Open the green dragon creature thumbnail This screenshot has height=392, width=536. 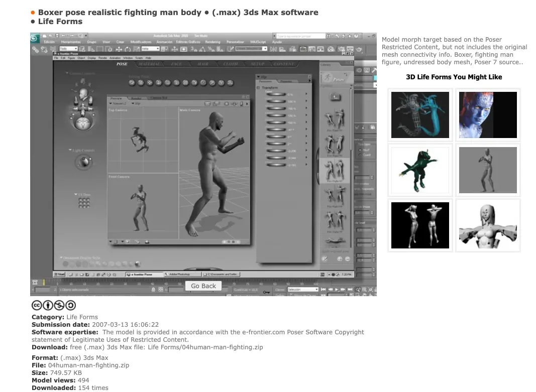(x=420, y=170)
